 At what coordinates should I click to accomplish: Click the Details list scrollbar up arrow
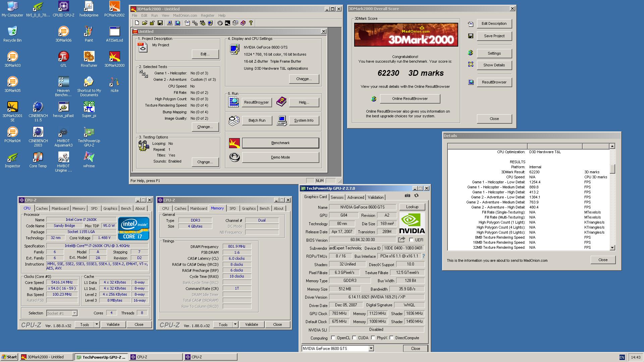[612, 146]
